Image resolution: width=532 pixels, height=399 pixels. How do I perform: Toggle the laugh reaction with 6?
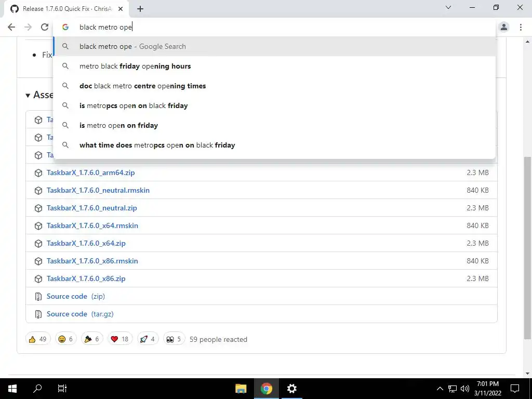click(x=65, y=339)
